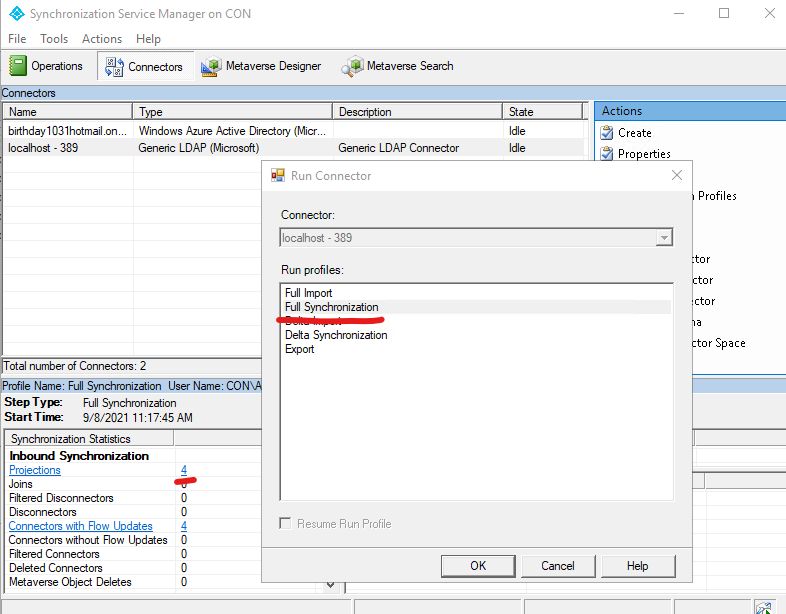The image size is (786, 614).
Task: Click the Help button in dialog
Action: coord(638,566)
